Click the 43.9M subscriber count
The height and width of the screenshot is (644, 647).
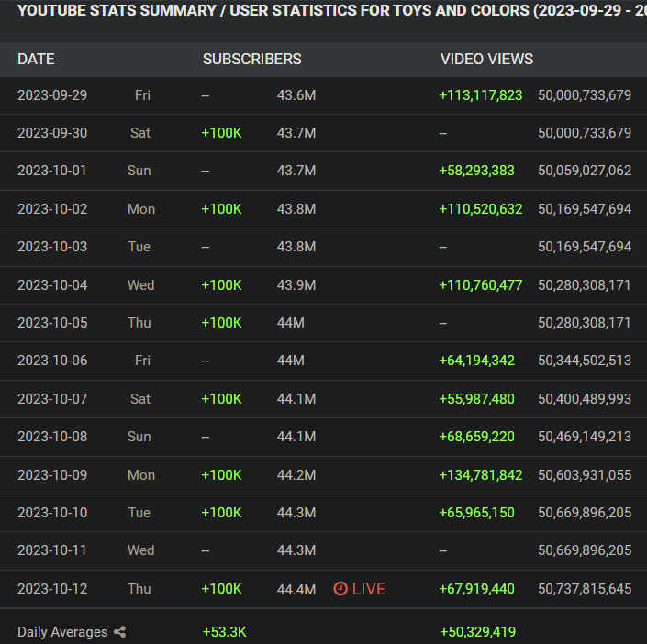(x=296, y=285)
